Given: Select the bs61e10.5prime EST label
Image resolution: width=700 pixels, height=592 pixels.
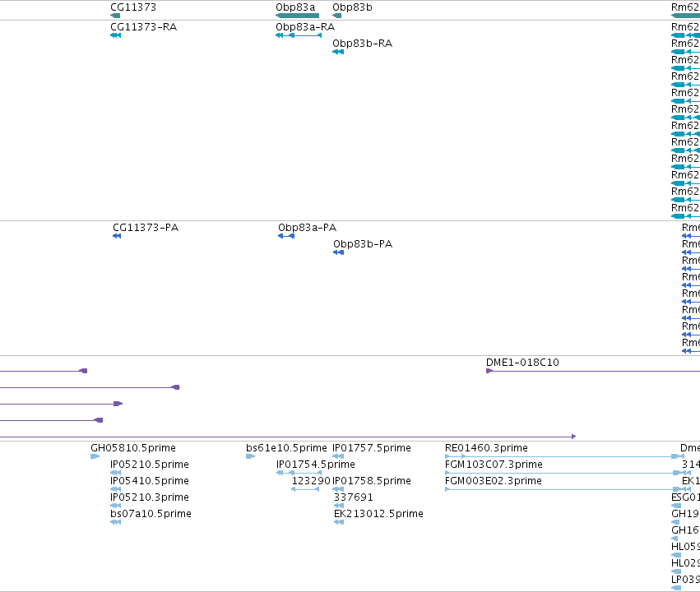Looking at the screenshot, I should [286, 448].
